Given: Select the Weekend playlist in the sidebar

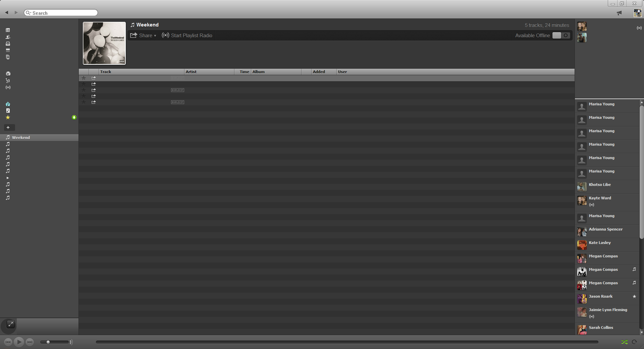Looking at the screenshot, I should pyautogui.click(x=39, y=138).
